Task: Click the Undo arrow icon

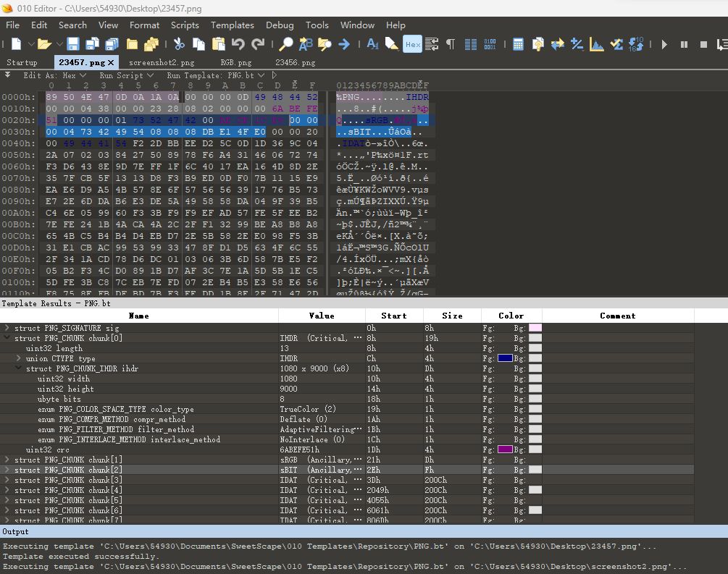Action: tap(238, 44)
